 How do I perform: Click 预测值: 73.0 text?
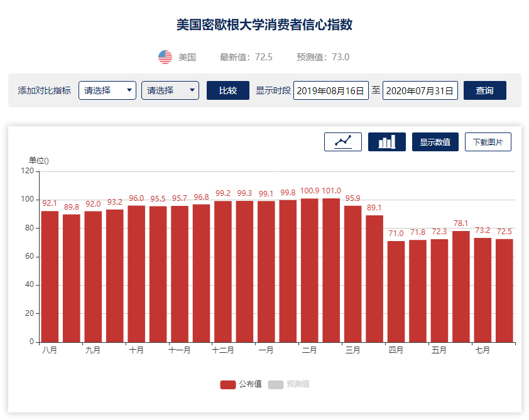click(x=323, y=57)
